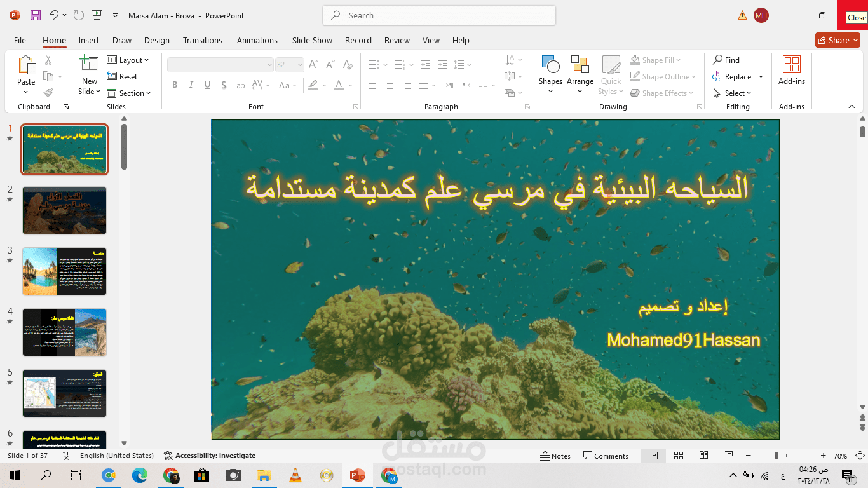
Task: Switch to Slide Sorter view
Action: pos(679,456)
